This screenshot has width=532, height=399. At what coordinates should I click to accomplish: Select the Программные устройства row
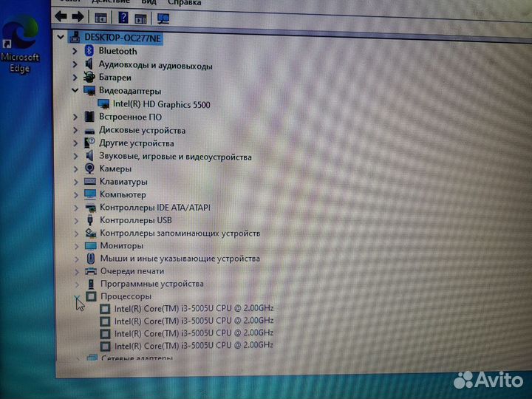pyautogui.click(x=152, y=284)
